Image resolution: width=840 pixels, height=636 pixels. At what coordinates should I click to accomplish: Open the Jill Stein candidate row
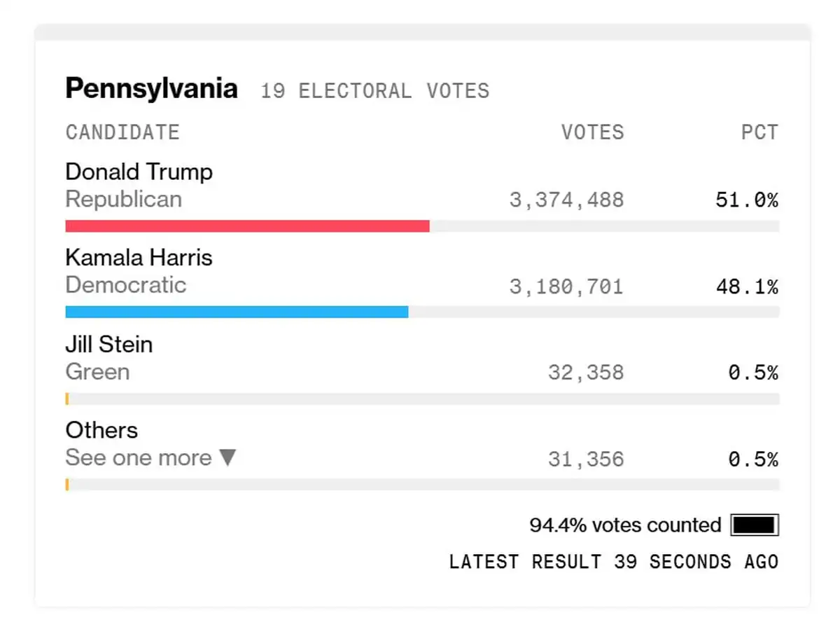[108, 345]
